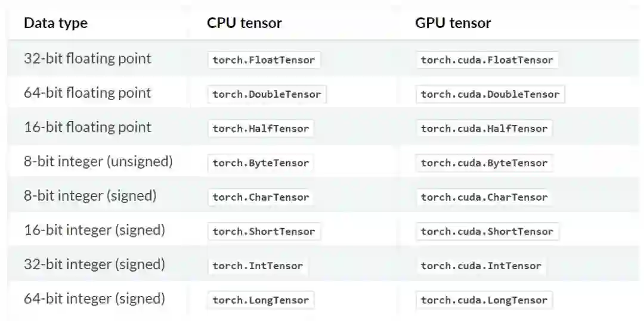
Task: Click the torch.ShortTensor code label
Action: 264,232
